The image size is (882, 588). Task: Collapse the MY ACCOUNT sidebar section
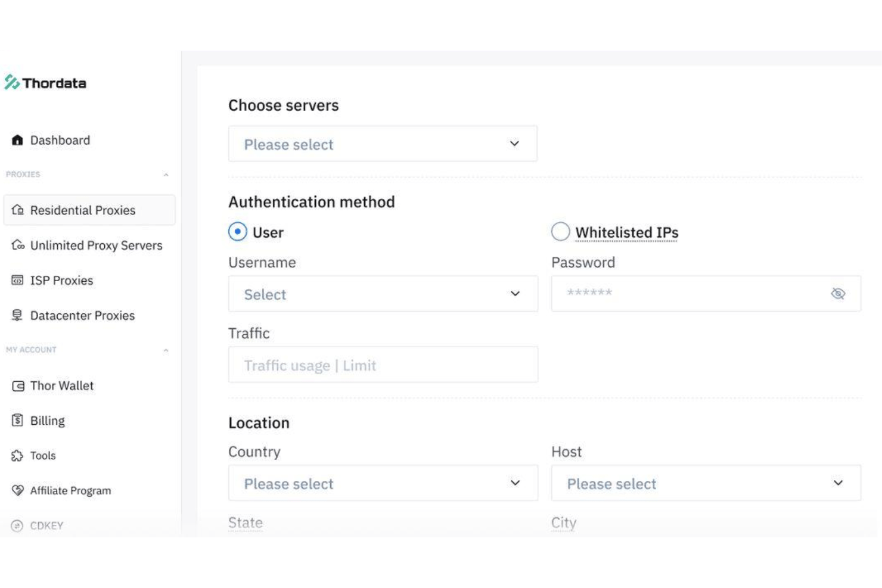click(x=166, y=350)
